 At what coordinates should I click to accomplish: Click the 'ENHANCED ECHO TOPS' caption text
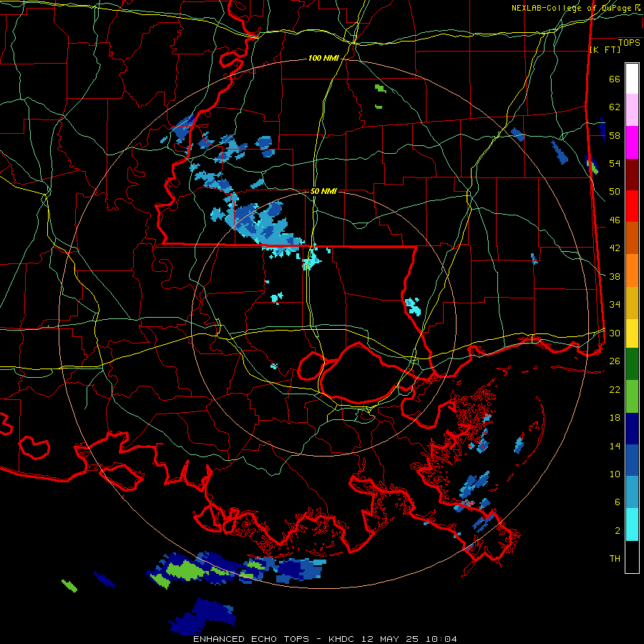coord(251,639)
